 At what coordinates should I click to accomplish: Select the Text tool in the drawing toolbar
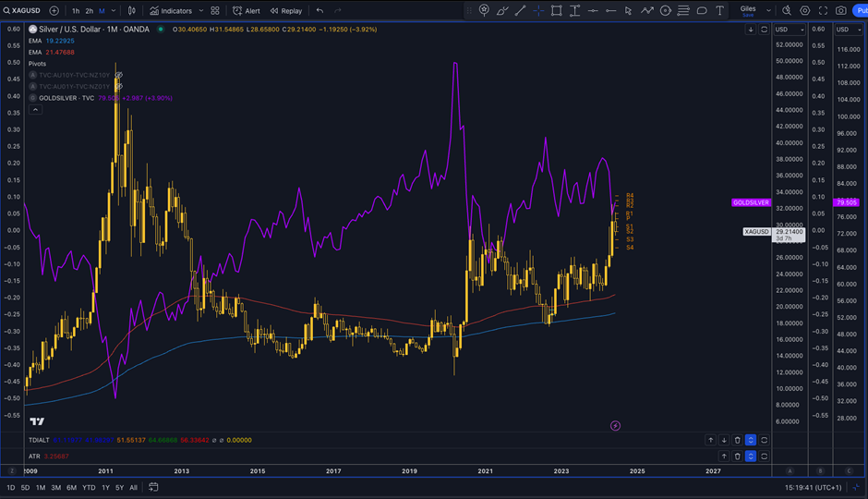pyautogui.click(x=720, y=11)
